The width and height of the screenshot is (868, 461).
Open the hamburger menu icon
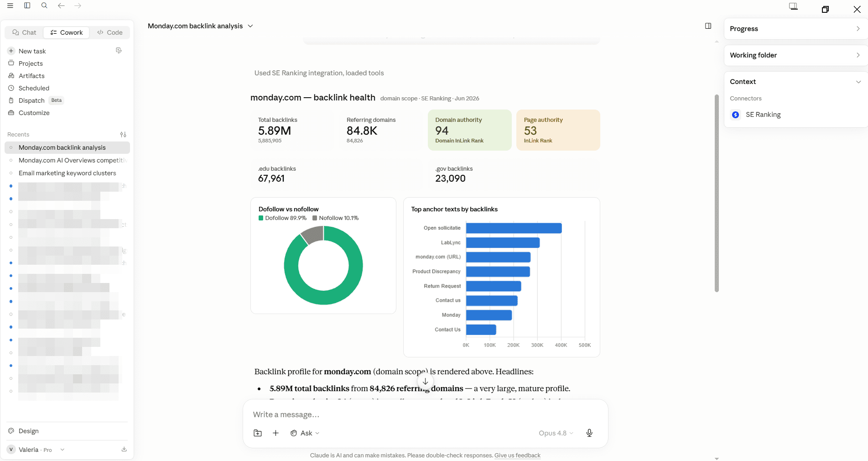[10, 5]
